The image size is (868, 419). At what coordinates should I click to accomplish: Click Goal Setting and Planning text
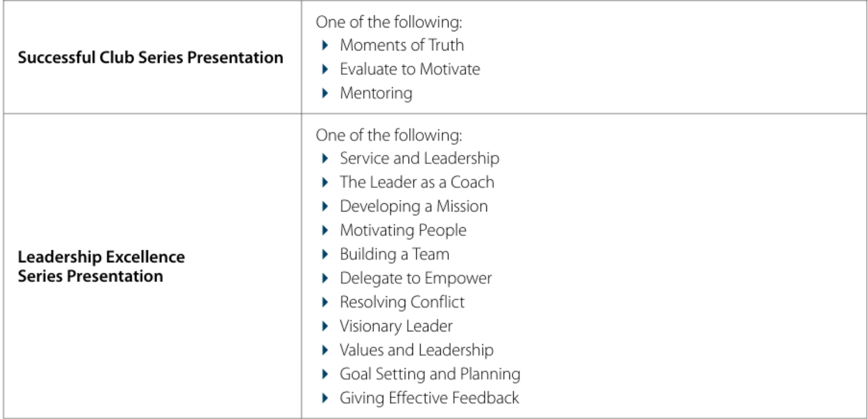(430, 374)
